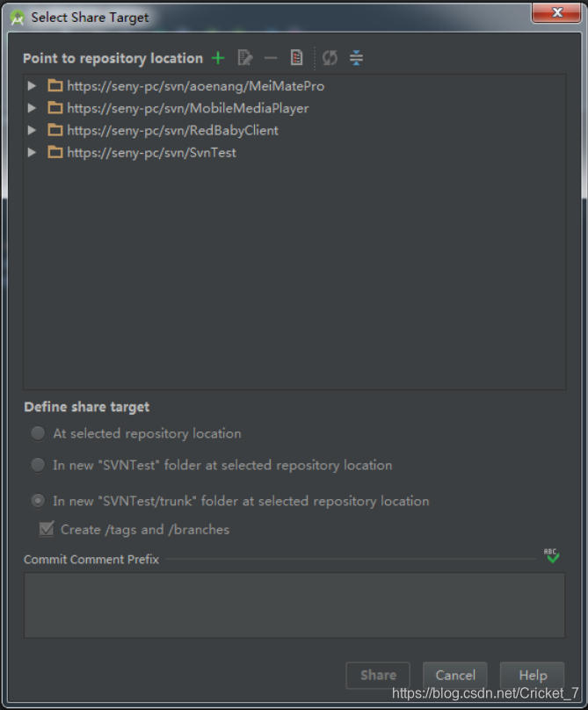Image resolution: width=588 pixels, height=710 pixels.
Task: Click the Cancel button
Action: tap(454, 675)
